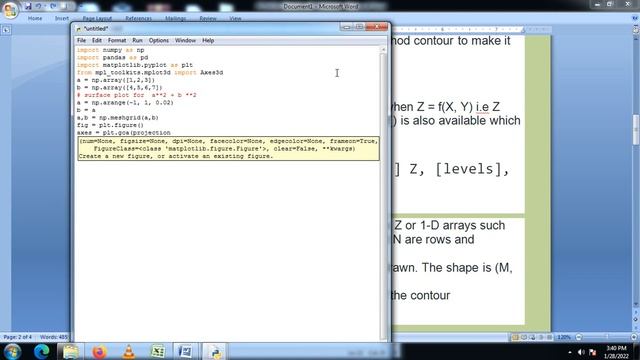
Task: Switch to Python IDLE taskbar icon
Action: 215,351
